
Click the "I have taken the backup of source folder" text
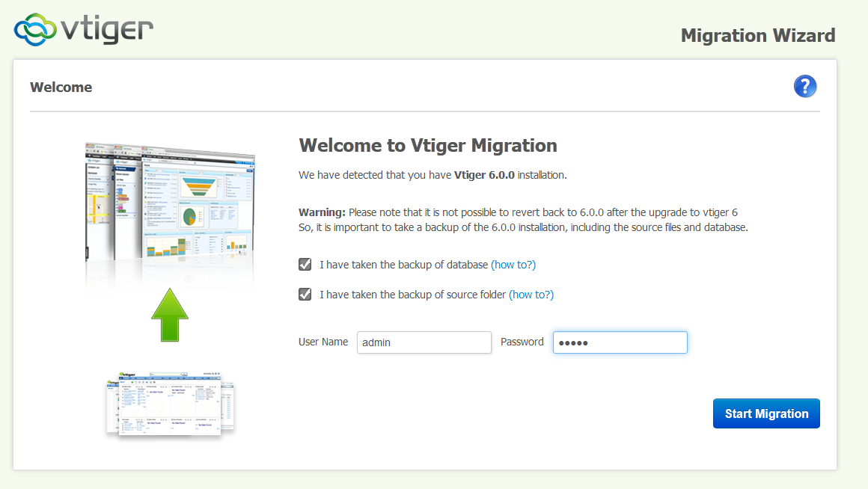pos(412,295)
